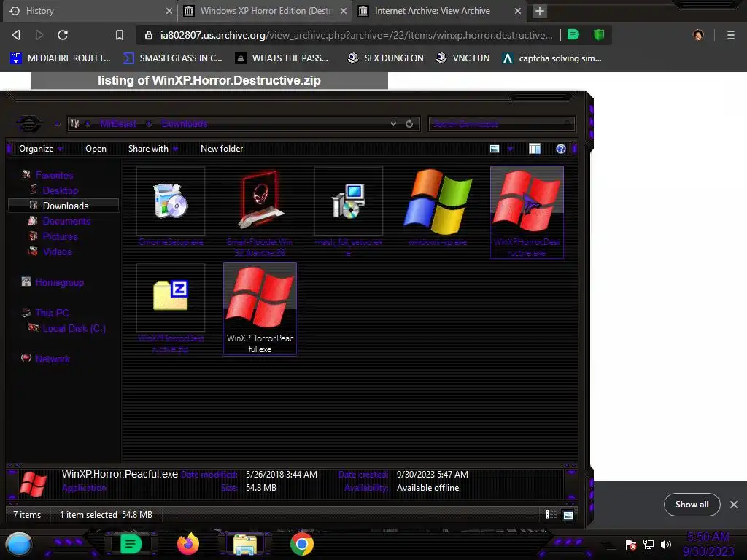Open a new browser tab
The height and width of the screenshot is (560, 747).
click(539, 11)
